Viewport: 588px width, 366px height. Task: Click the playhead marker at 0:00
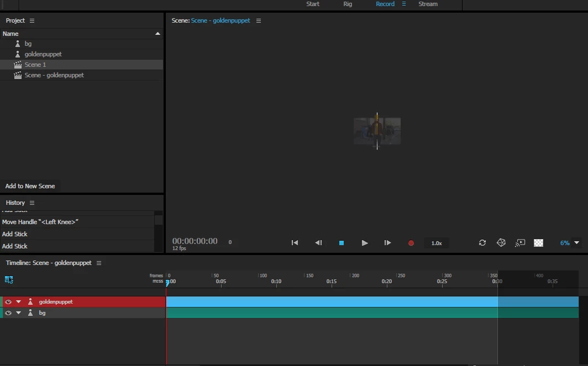pos(167,283)
